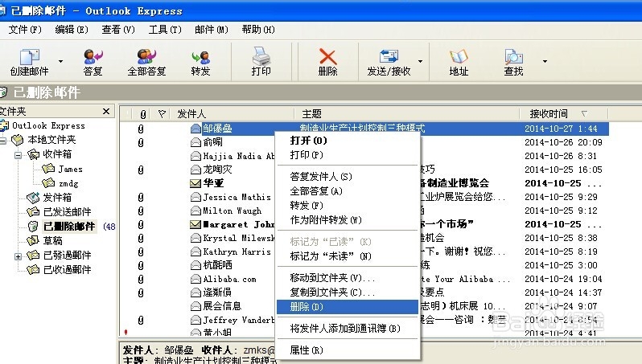Sort by flag column header
The height and width of the screenshot is (364, 642).
click(162, 114)
